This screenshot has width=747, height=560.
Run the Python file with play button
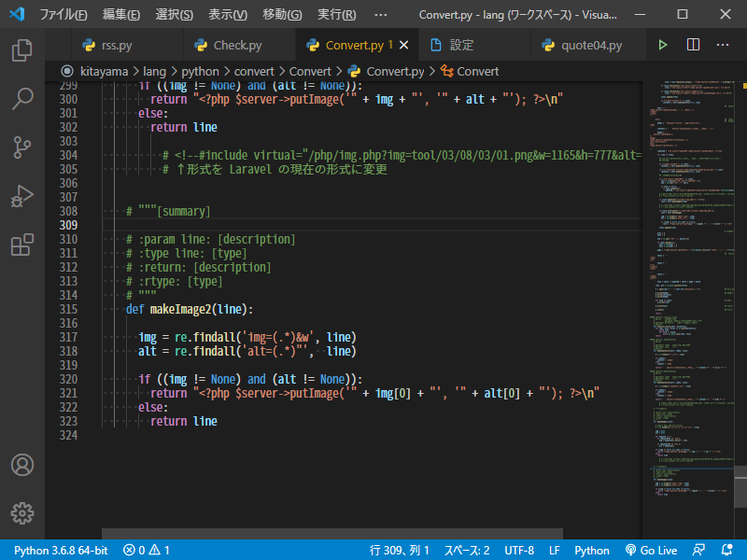tap(663, 45)
